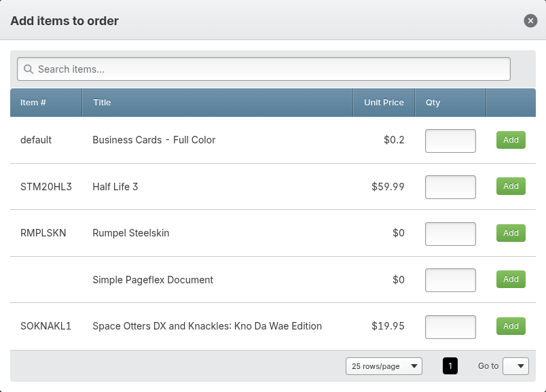Add Half Life 3 to order
The width and height of the screenshot is (546, 392).
coord(511,186)
